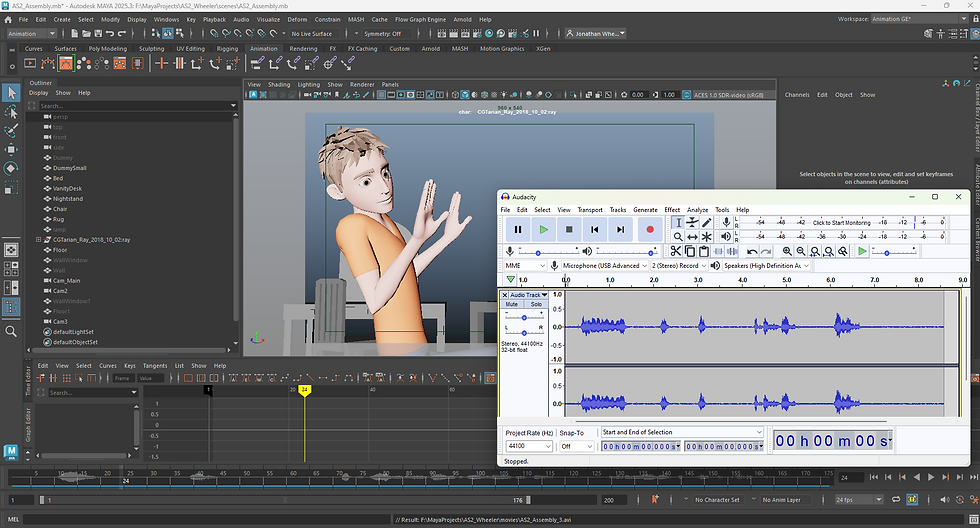The image size is (980, 528).
Task: Select Audacity Envelope tool
Action: point(692,222)
